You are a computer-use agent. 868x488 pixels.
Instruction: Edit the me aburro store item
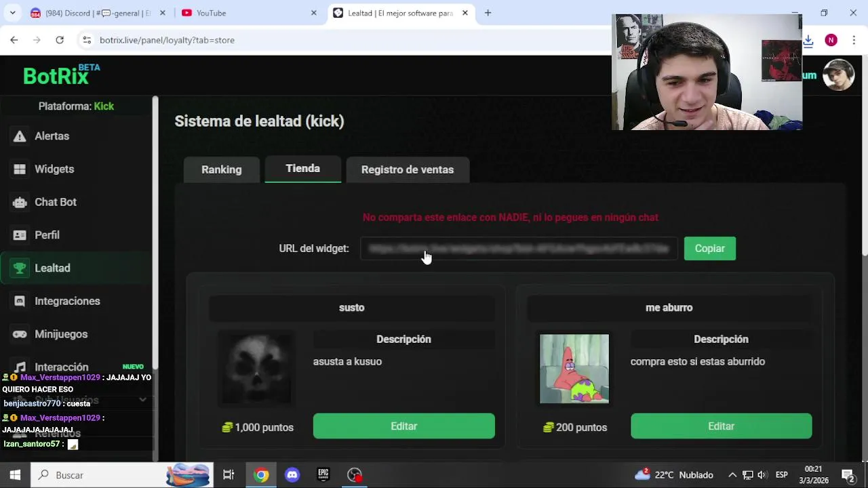click(x=721, y=426)
